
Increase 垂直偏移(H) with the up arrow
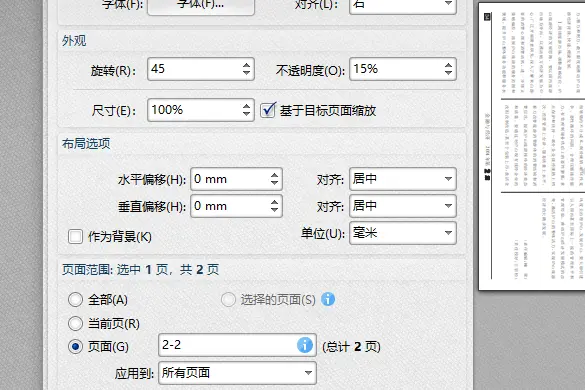coord(274,202)
